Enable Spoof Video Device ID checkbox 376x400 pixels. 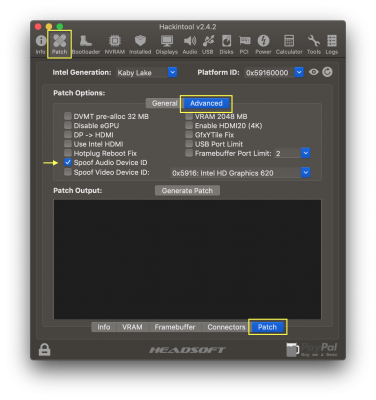coord(68,172)
